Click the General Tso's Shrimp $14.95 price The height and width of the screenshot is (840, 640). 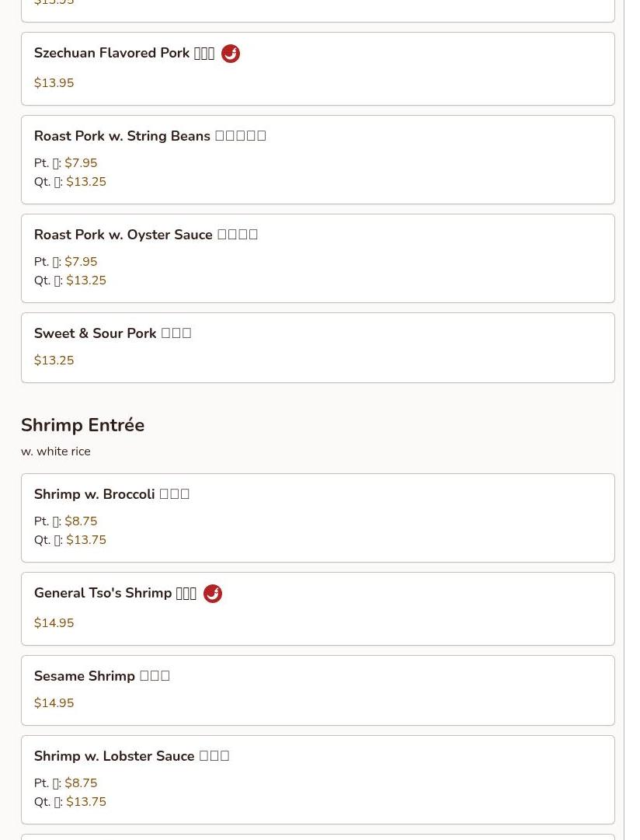click(x=54, y=622)
